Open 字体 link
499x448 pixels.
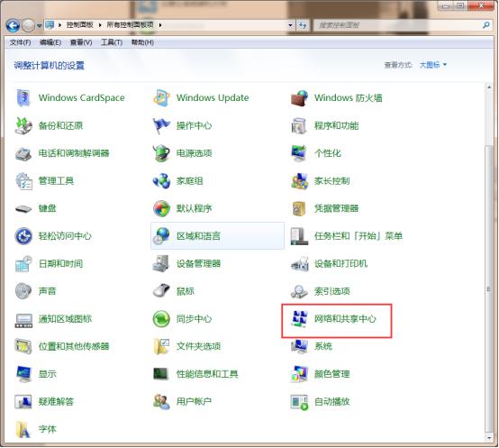point(47,429)
